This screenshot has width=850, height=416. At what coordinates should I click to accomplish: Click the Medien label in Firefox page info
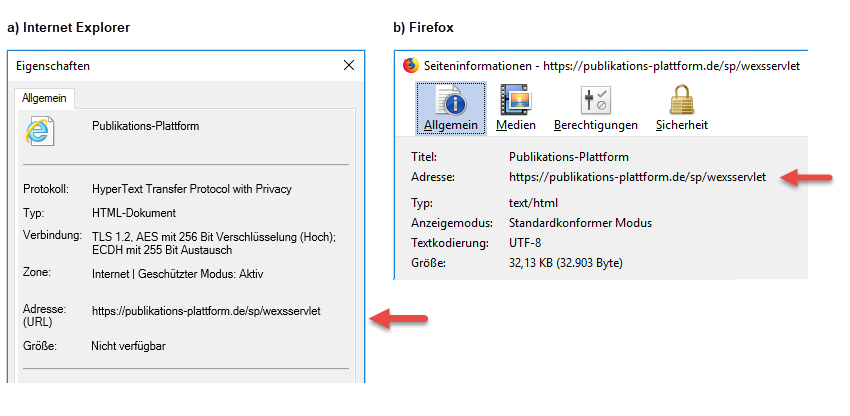pos(516,125)
